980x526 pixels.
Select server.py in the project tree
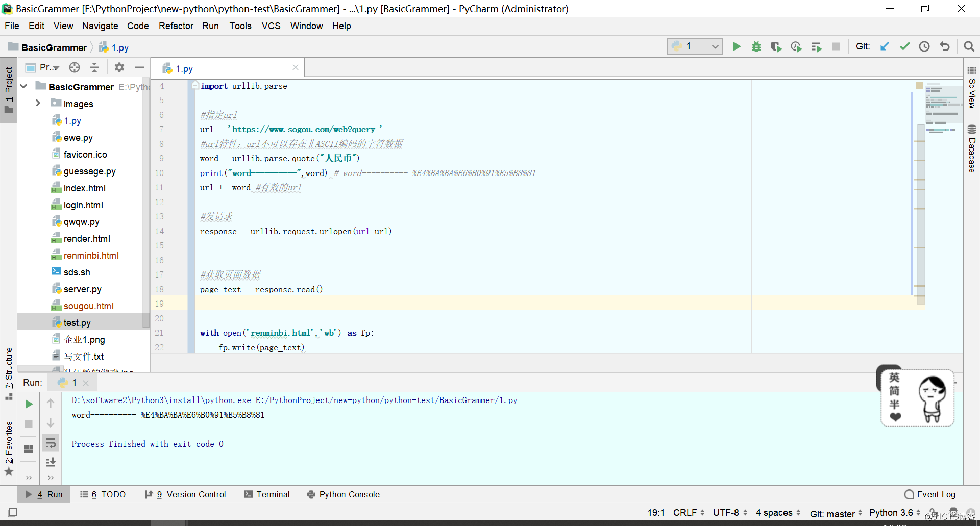82,289
